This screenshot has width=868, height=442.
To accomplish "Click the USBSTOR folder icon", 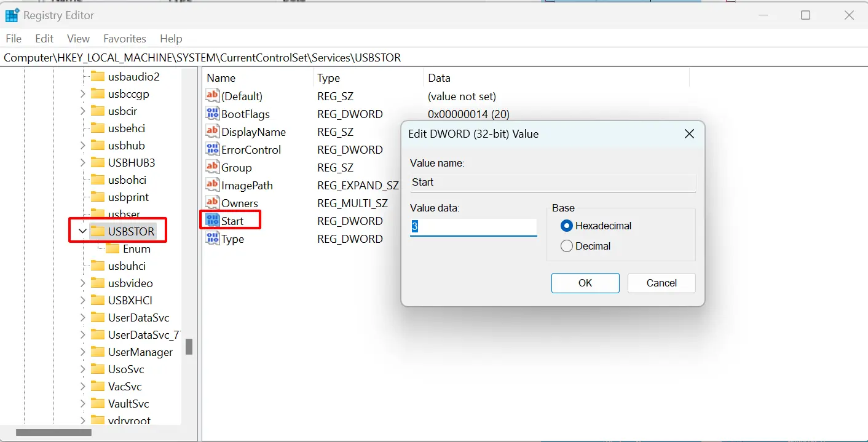I will point(98,231).
